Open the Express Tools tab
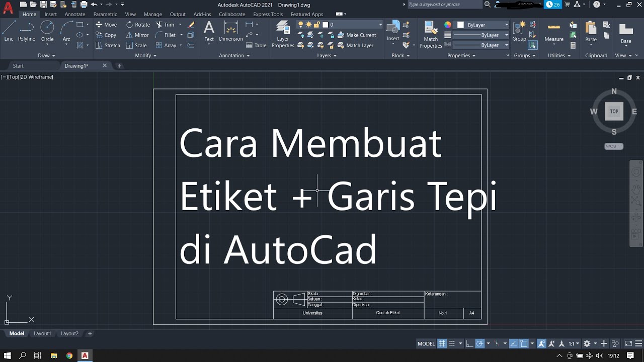 coord(268,14)
